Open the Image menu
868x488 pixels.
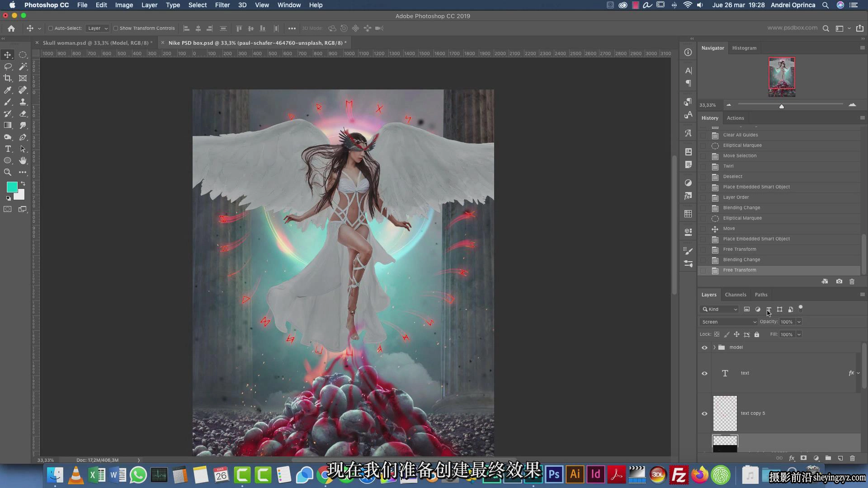click(x=124, y=5)
